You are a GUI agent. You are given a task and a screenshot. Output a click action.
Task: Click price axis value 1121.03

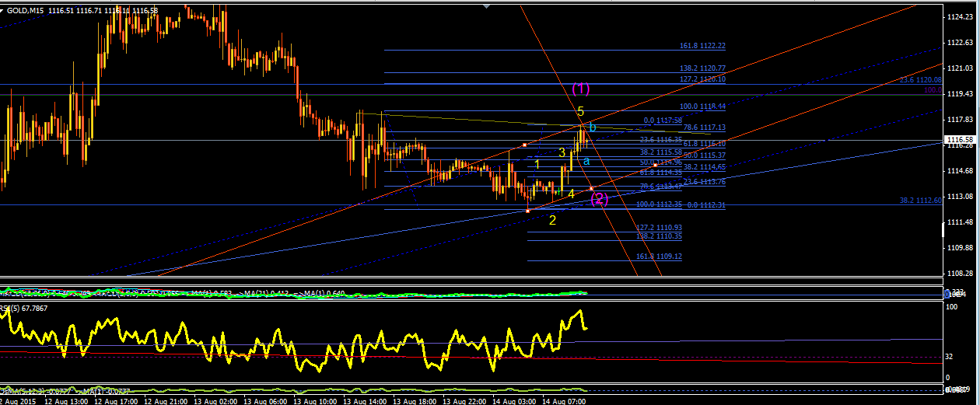tap(961, 68)
